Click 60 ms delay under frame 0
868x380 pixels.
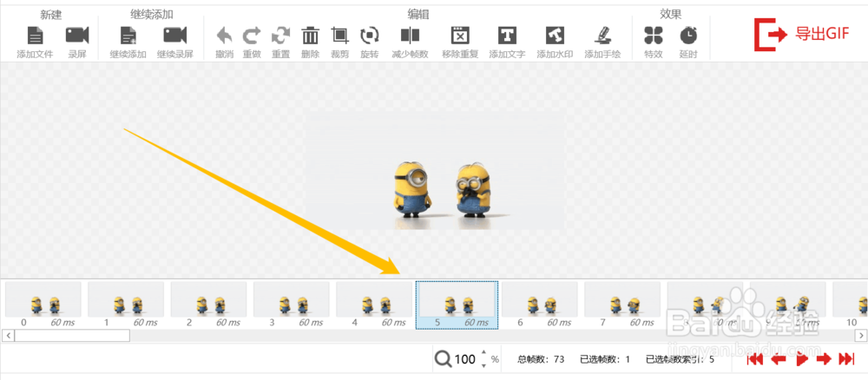62,323
